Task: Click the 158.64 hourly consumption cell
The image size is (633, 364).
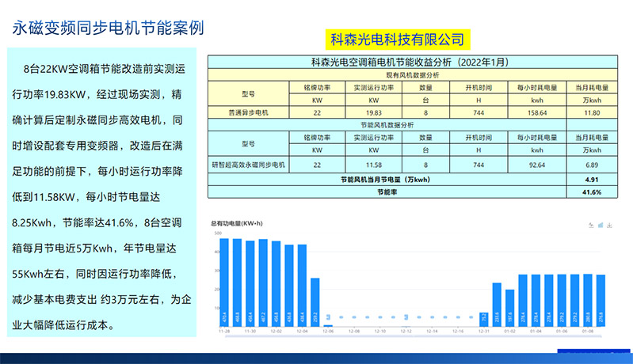Action: tap(537, 113)
